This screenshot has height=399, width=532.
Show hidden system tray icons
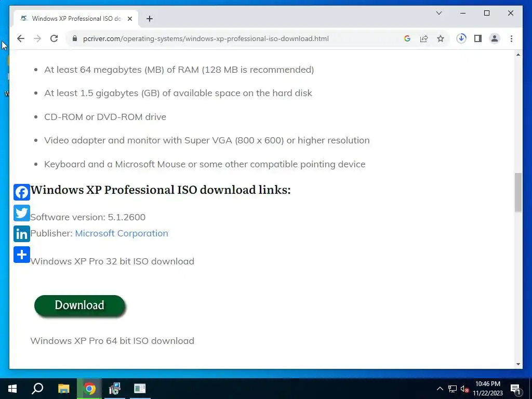440,389
